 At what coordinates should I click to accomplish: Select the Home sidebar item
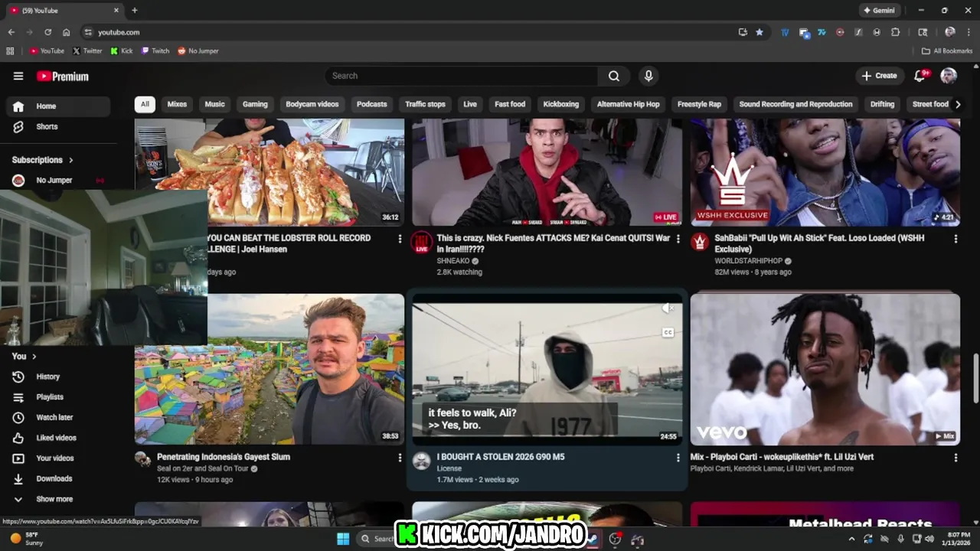pos(58,106)
